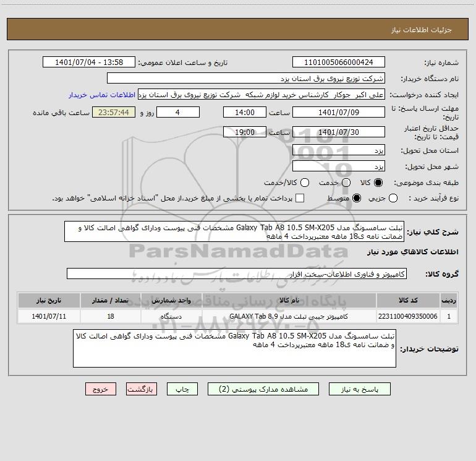Select the کالا radio button
This screenshot has width=476, height=461.
coord(378,183)
